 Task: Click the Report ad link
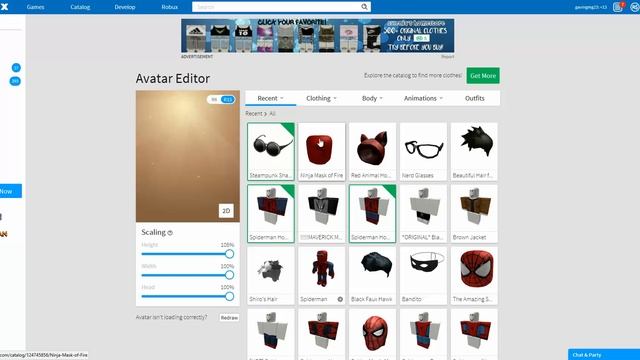[x=447, y=57]
